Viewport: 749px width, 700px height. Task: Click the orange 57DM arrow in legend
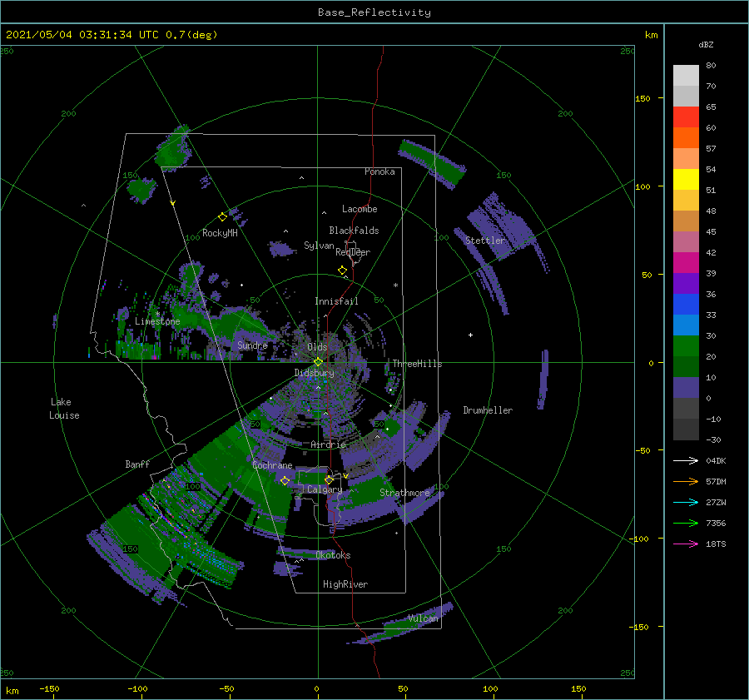coord(686,482)
